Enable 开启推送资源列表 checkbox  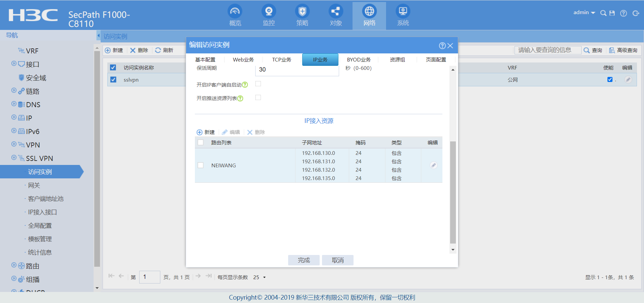[258, 97]
